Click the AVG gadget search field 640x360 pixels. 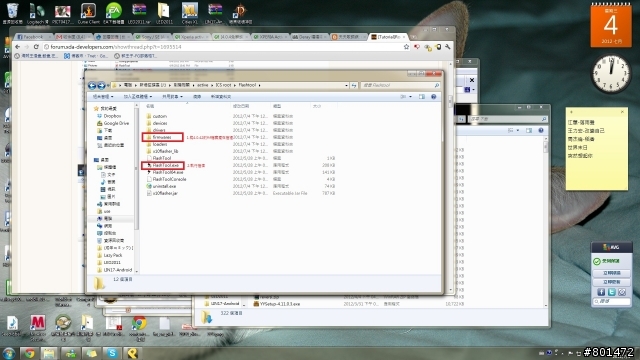pos(612,302)
